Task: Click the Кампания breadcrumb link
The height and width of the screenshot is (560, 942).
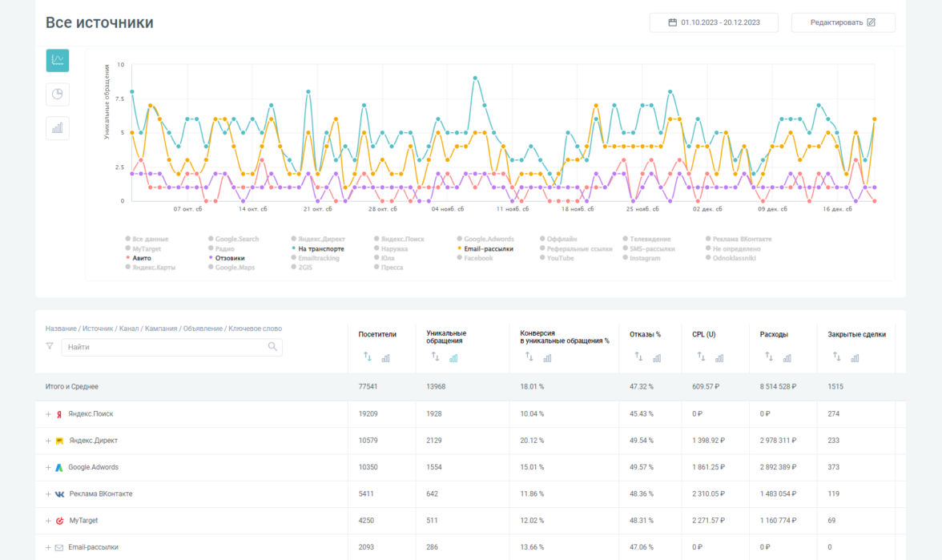Action: tap(161, 328)
